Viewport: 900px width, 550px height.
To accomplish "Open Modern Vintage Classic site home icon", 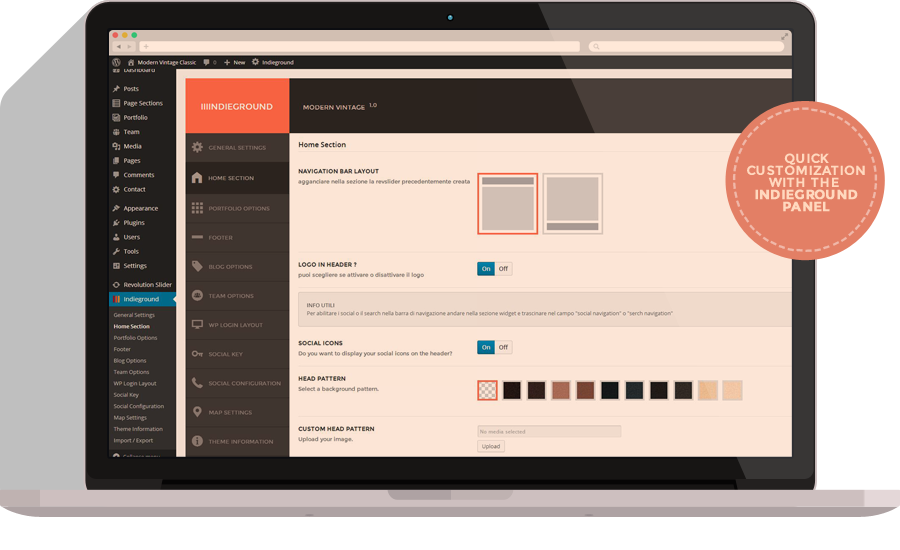I will pyautogui.click(x=131, y=62).
